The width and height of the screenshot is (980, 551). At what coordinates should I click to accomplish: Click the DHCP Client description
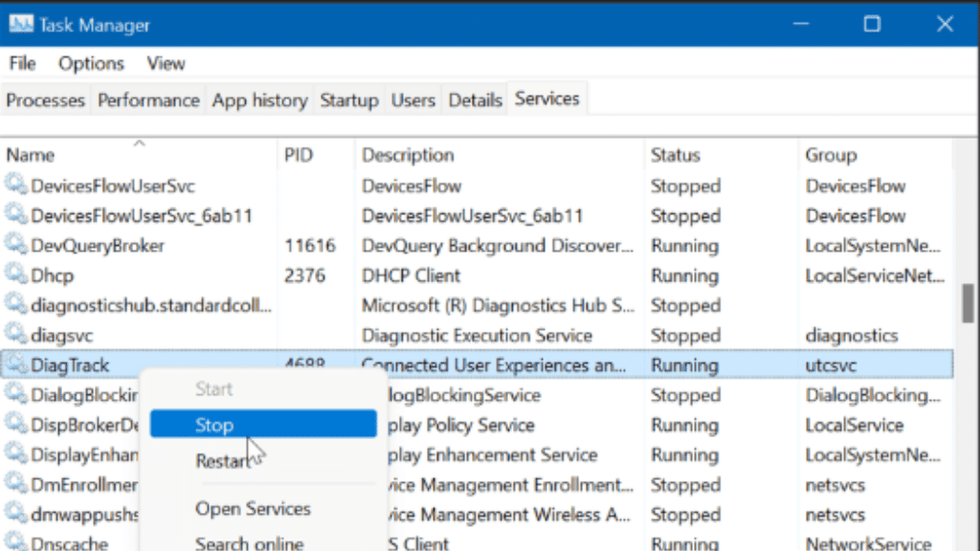(411, 275)
